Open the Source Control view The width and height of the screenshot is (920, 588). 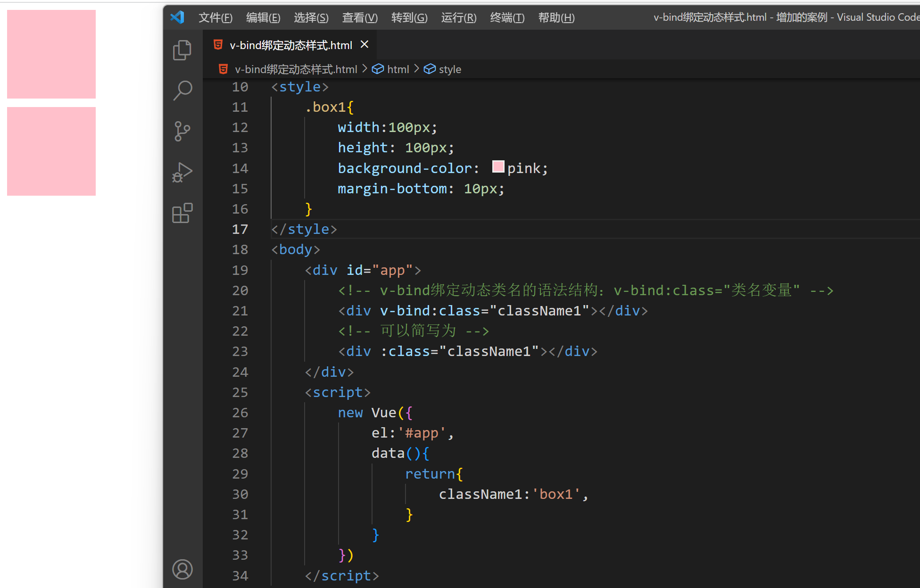tap(182, 131)
